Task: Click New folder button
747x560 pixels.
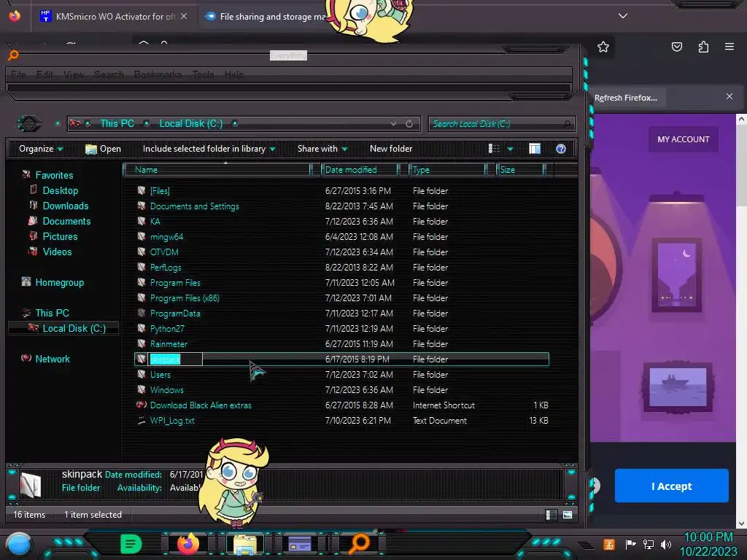Action: point(391,149)
